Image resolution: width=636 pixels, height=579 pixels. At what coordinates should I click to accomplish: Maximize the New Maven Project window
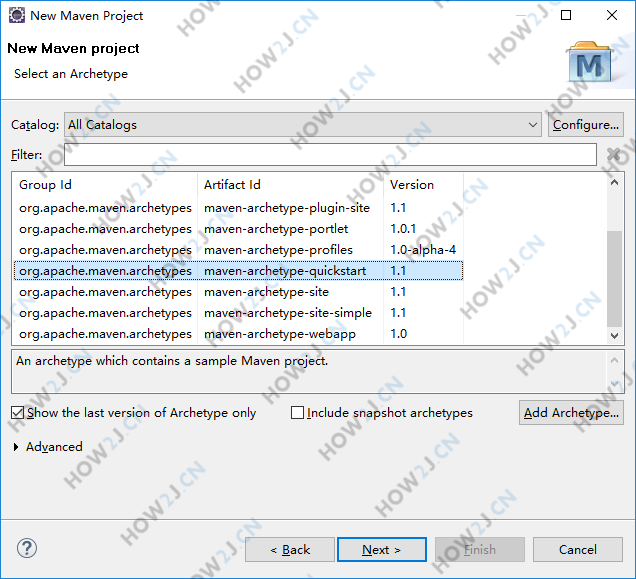566,15
